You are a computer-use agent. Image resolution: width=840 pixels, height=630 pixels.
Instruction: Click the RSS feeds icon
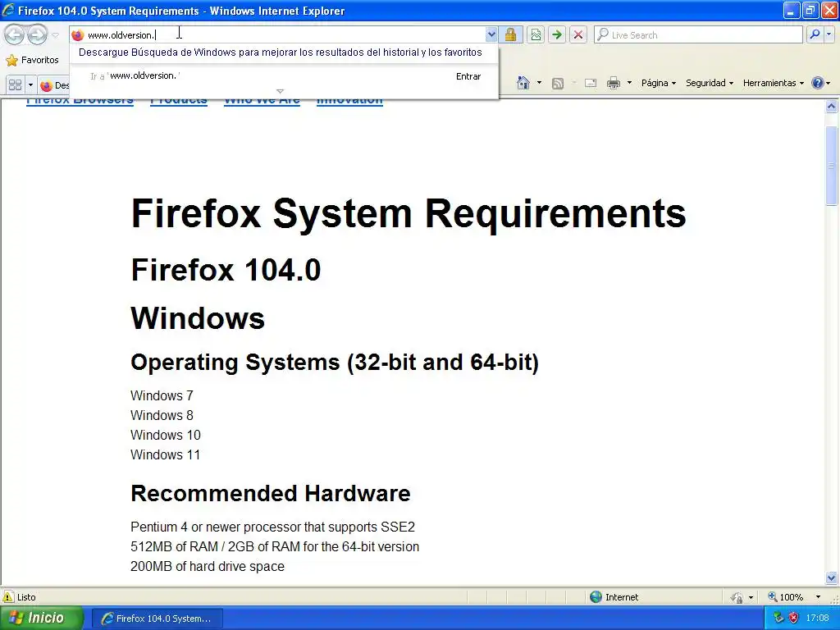(x=558, y=83)
